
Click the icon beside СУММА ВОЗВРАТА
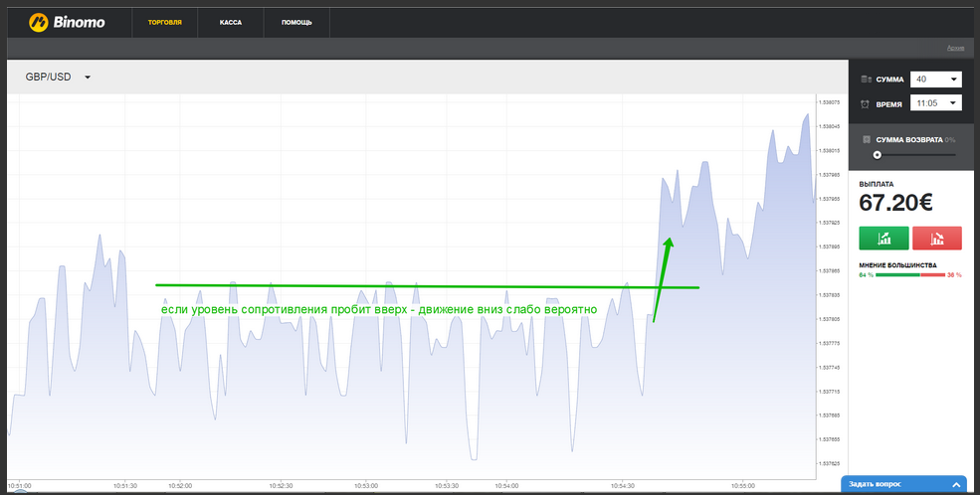point(867,140)
